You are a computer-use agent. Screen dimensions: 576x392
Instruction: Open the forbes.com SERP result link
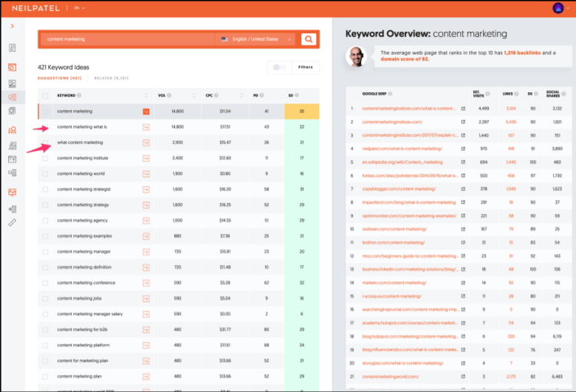(410, 176)
